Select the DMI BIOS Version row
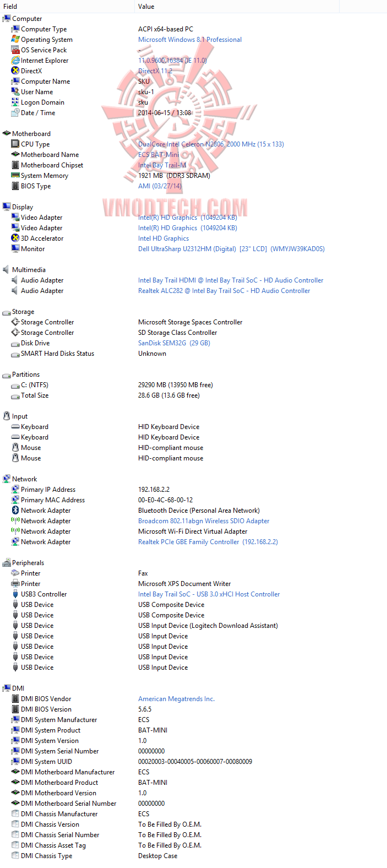The image size is (387, 868). (x=193, y=709)
